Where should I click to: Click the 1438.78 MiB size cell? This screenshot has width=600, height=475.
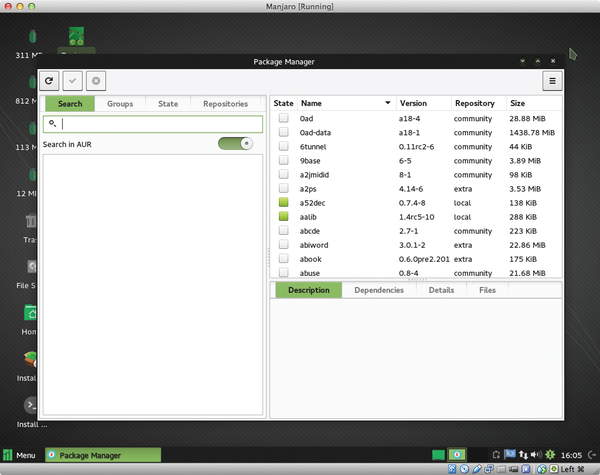click(x=532, y=133)
